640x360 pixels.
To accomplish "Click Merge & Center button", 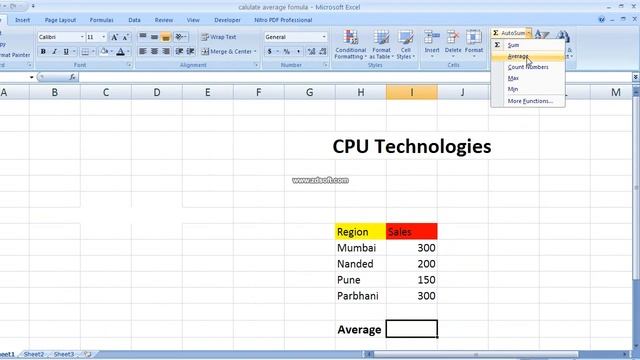I will [x=227, y=51].
